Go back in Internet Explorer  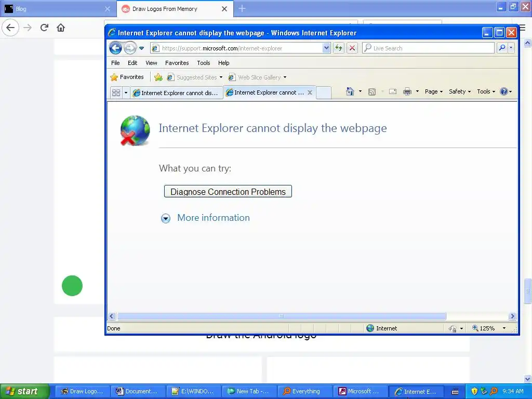click(115, 48)
